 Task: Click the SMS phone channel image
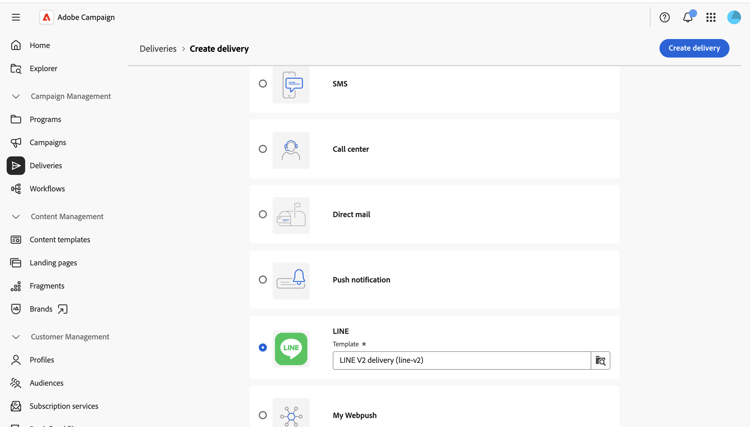(291, 85)
